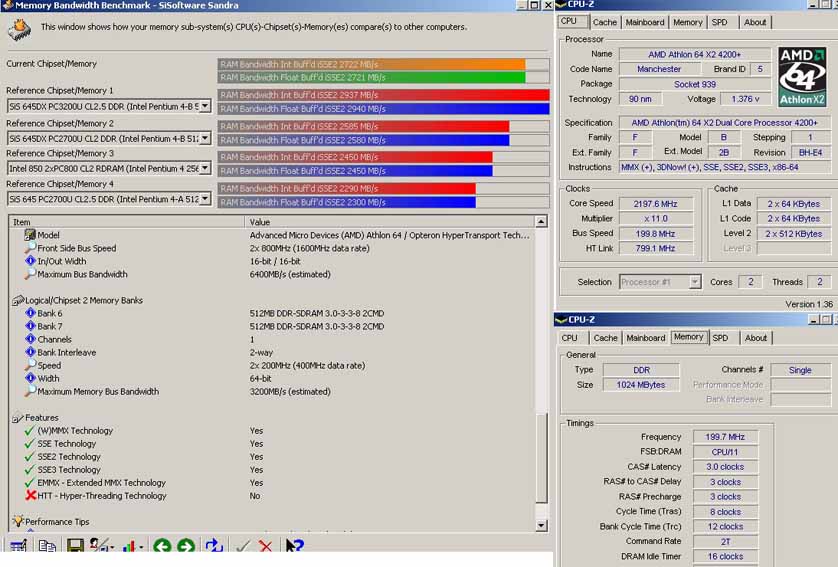Click the Save floppy disk icon
This screenshot has width=838, height=567.
pos(75,546)
